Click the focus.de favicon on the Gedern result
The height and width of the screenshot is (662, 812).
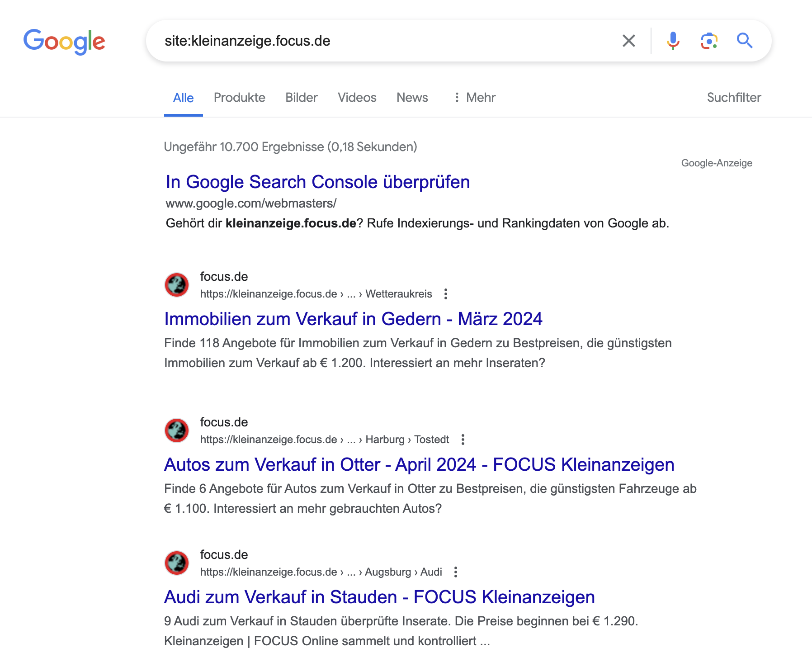point(176,285)
